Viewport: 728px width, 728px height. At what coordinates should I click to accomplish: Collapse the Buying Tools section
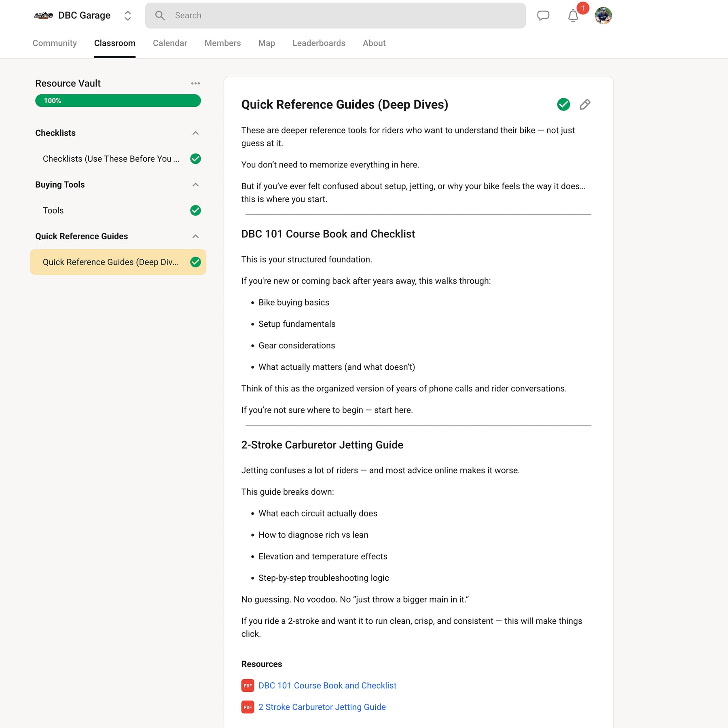(x=195, y=185)
